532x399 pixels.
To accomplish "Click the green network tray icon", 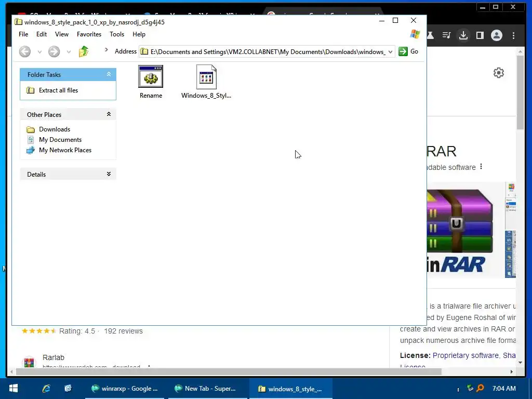I will click(x=470, y=388).
